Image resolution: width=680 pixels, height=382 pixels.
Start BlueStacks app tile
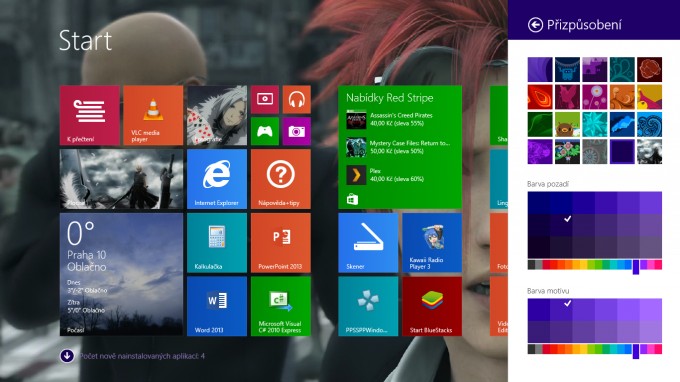(432, 307)
